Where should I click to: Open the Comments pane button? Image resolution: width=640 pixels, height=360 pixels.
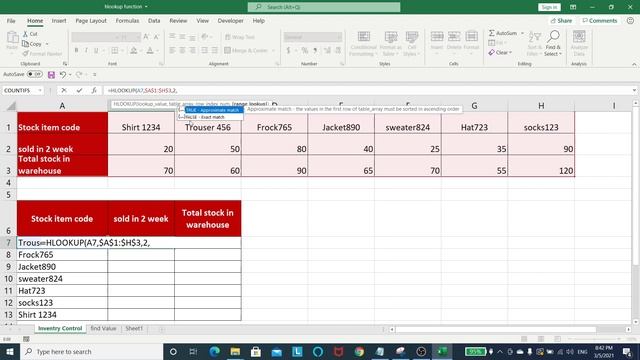(600, 20)
